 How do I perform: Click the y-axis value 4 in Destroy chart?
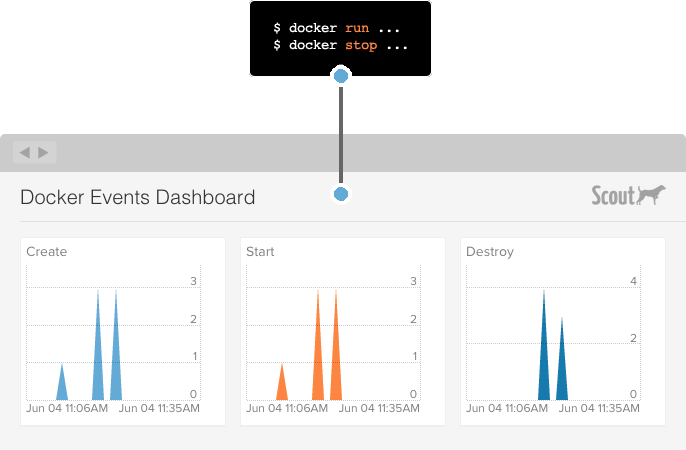click(x=634, y=281)
